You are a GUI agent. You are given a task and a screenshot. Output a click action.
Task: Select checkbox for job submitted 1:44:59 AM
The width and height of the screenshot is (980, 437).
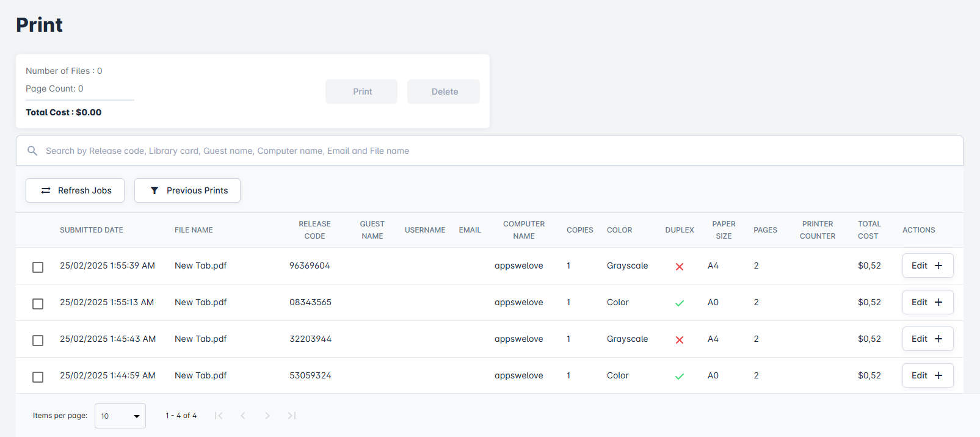38,377
